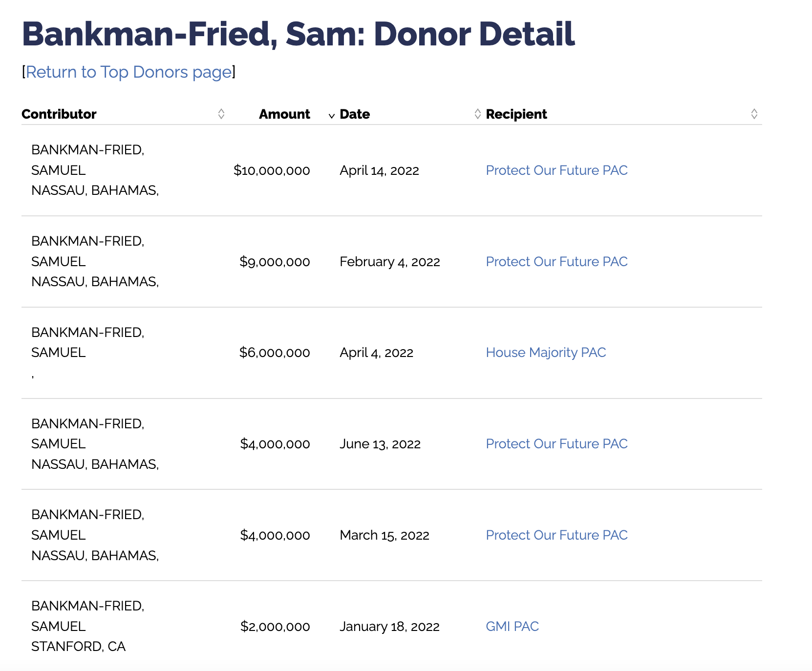812x671 pixels.
Task: Sort table by Contributor header
Action: click(59, 114)
